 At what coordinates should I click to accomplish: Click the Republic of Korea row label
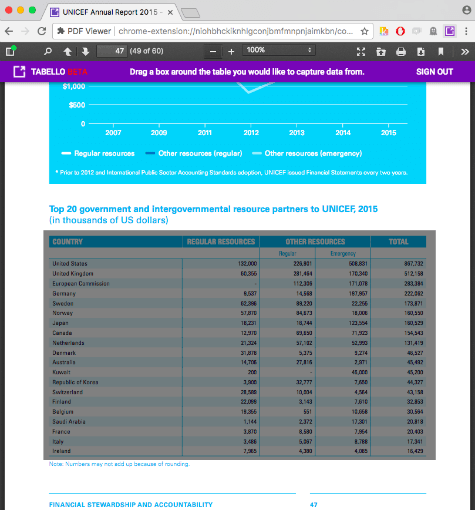75,382
